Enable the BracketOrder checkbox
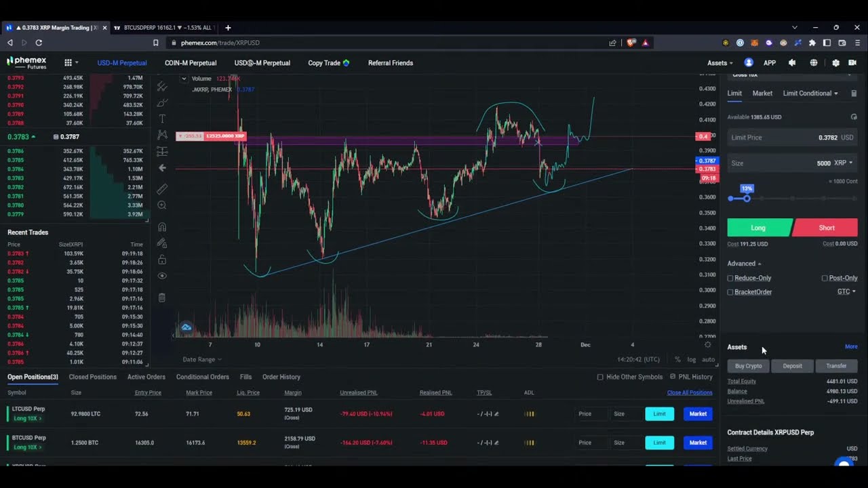This screenshot has height=488, width=868. 730,292
